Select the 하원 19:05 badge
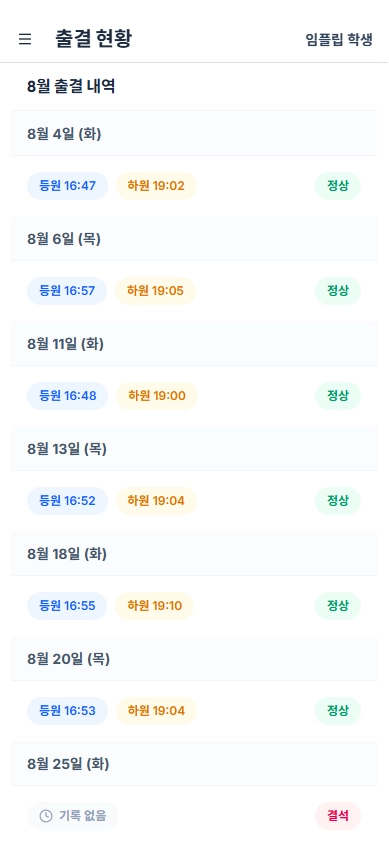 (156, 291)
